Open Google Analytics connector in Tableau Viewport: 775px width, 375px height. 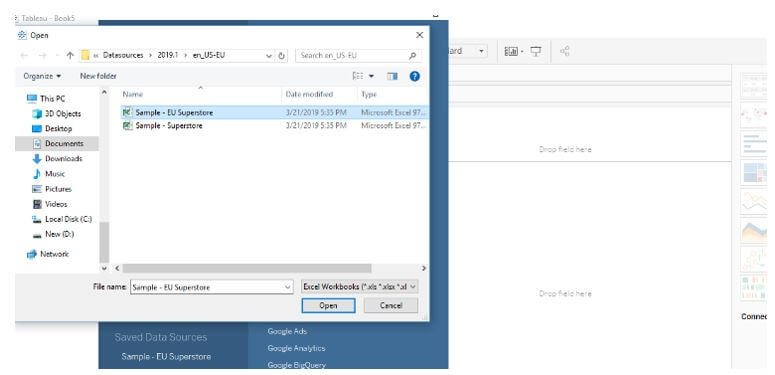(297, 348)
